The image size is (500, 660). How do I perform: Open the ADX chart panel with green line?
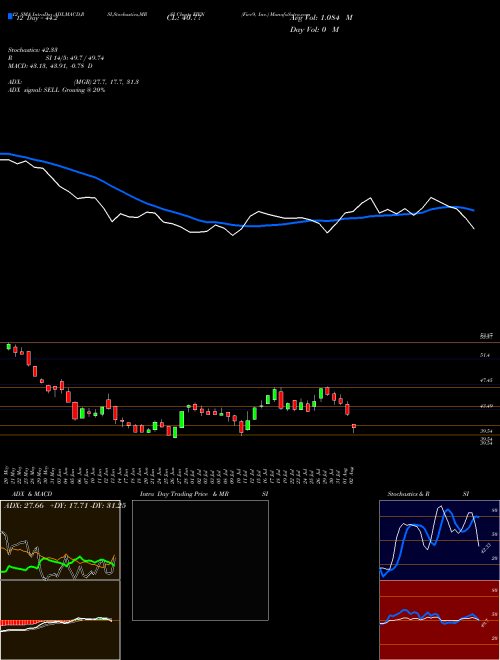(x=60, y=540)
